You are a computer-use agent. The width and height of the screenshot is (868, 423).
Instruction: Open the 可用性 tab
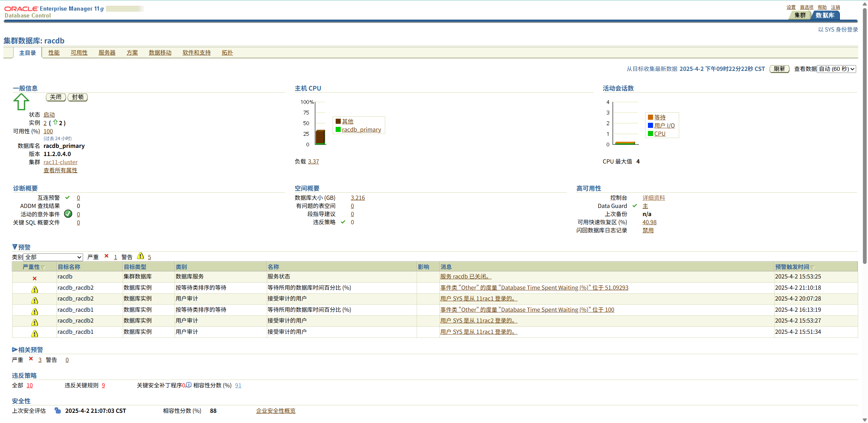79,53
